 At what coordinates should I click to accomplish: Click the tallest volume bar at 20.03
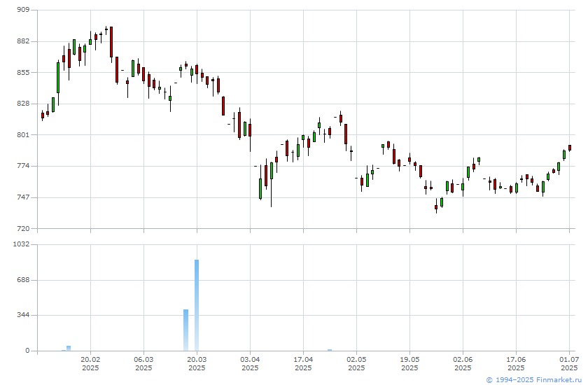(197, 305)
